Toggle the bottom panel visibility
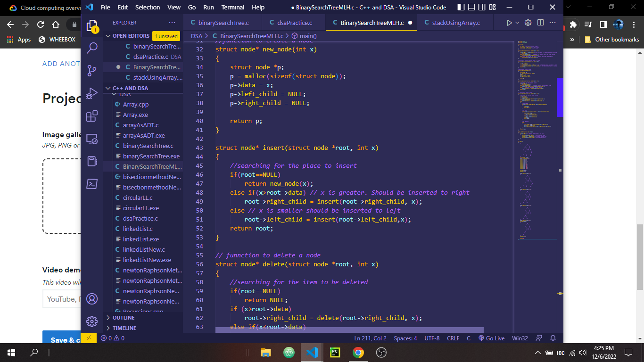This screenshot has height=362, width=644. pyautogui.click(x=471, y=7)
